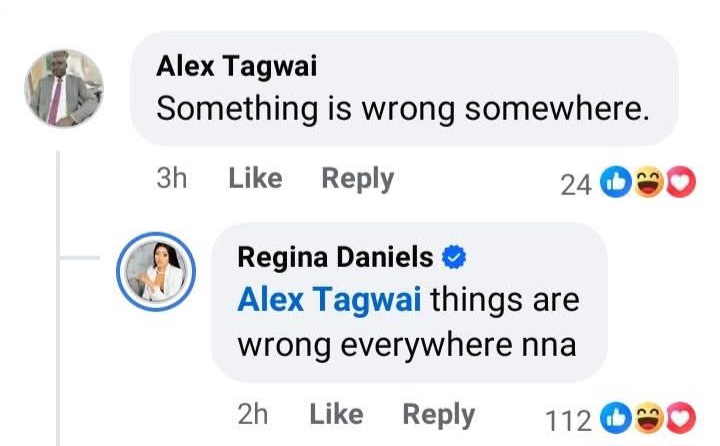Click red heart reaction on Regina's reply

coord(680,418)
